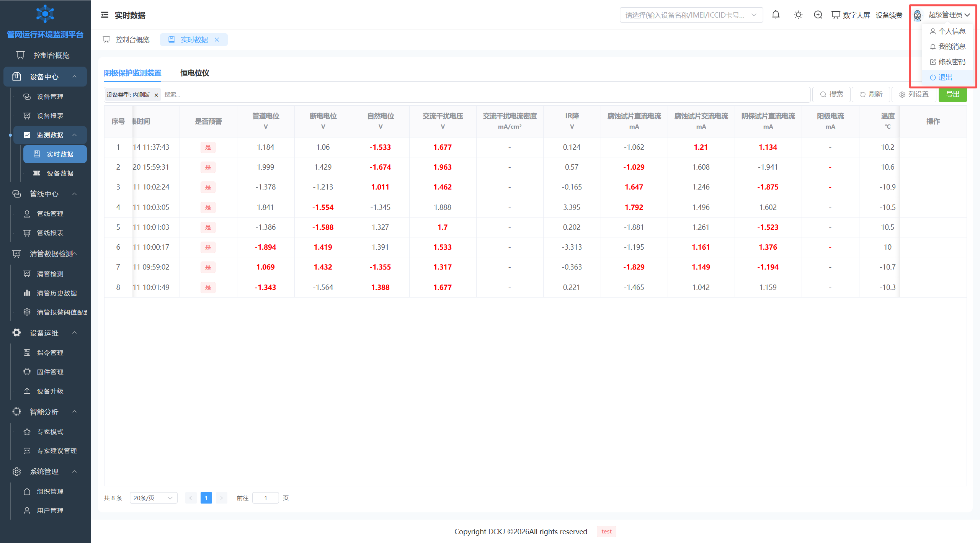
Task: Close the 实时数据 page tab
Action: click(x=217, y=39)
